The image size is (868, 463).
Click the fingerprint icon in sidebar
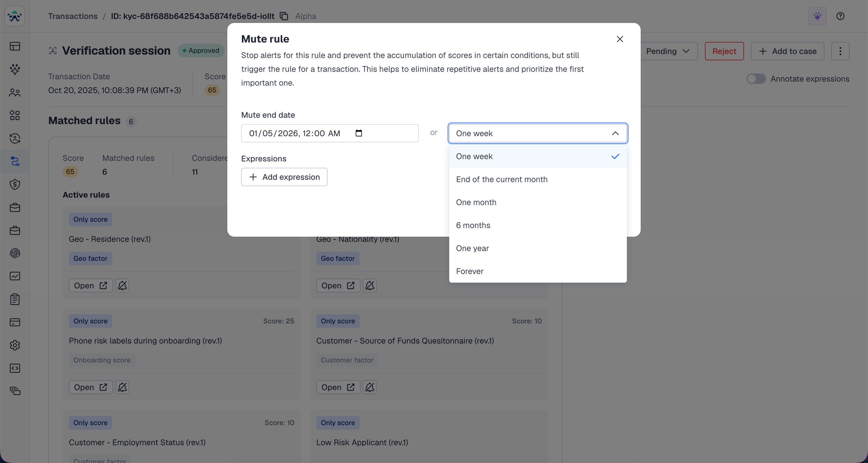click(15, 253)
